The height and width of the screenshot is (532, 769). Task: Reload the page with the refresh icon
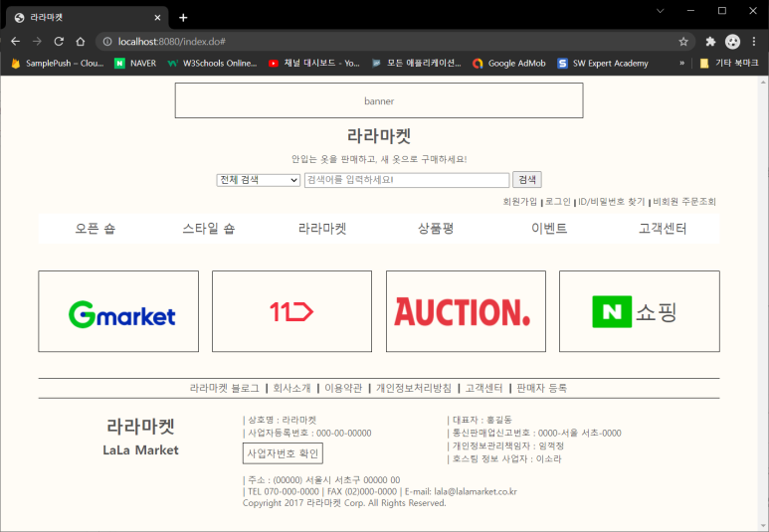coord(59,42)
